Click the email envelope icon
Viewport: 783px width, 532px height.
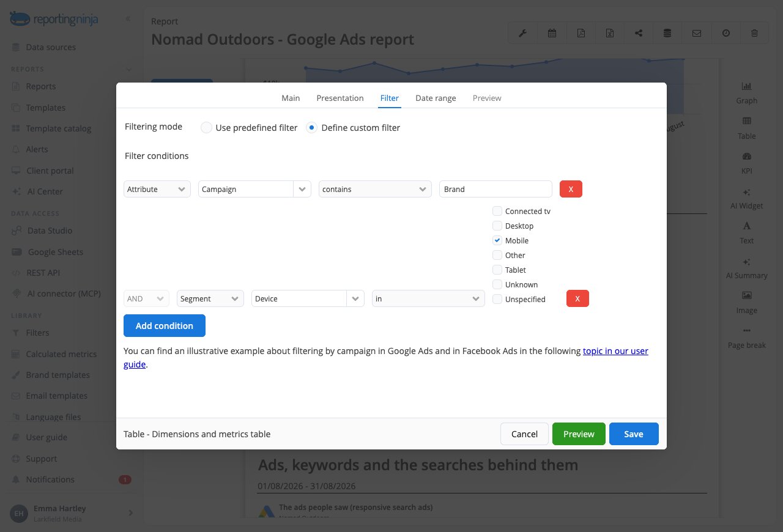pos(697,33)
